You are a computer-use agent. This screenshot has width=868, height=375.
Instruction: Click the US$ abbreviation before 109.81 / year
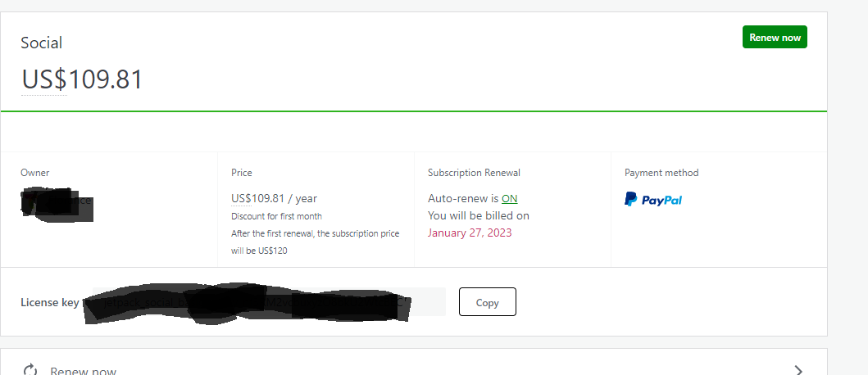241,199
